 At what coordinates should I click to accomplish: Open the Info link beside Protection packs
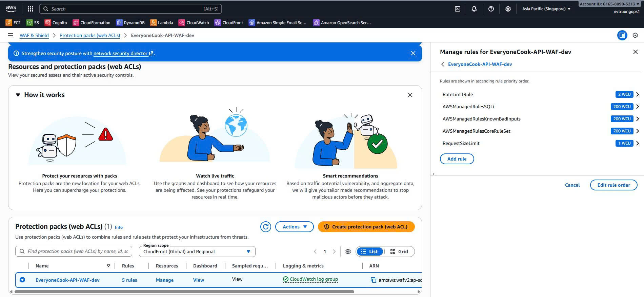[119, 227]
